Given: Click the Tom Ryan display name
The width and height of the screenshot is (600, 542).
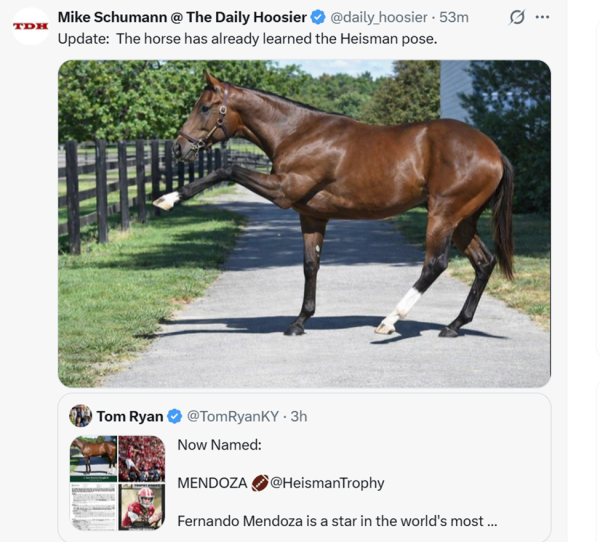Looking at the screenshot, I should 130,416.
